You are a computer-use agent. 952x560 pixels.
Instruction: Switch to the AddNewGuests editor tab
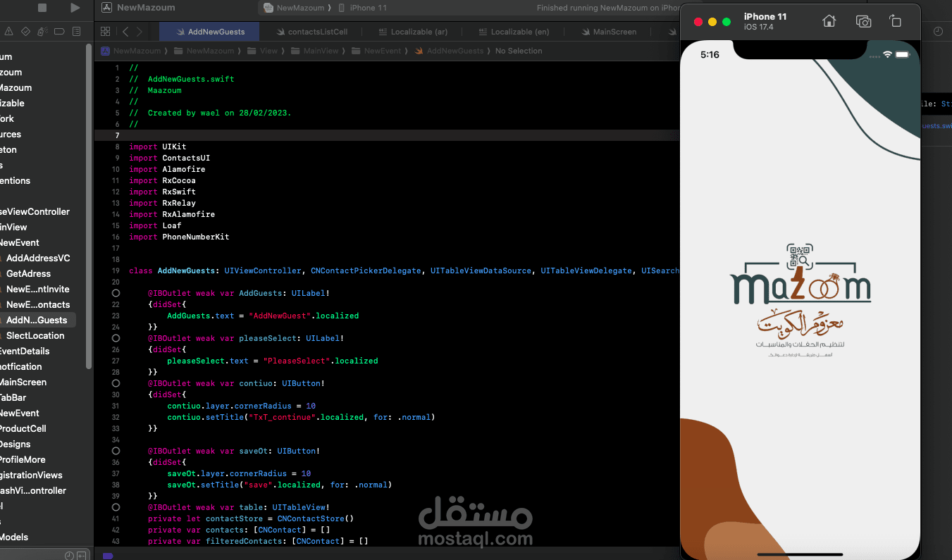coord(209,32)
